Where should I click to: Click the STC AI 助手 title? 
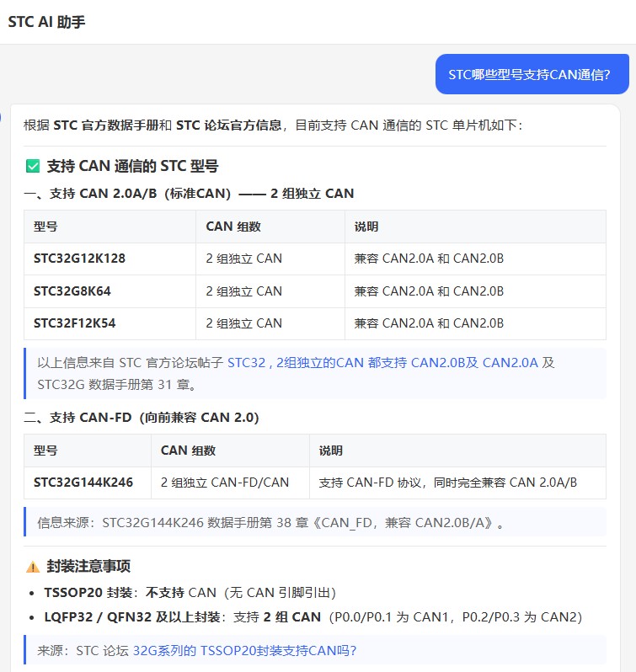click(46, 21)
